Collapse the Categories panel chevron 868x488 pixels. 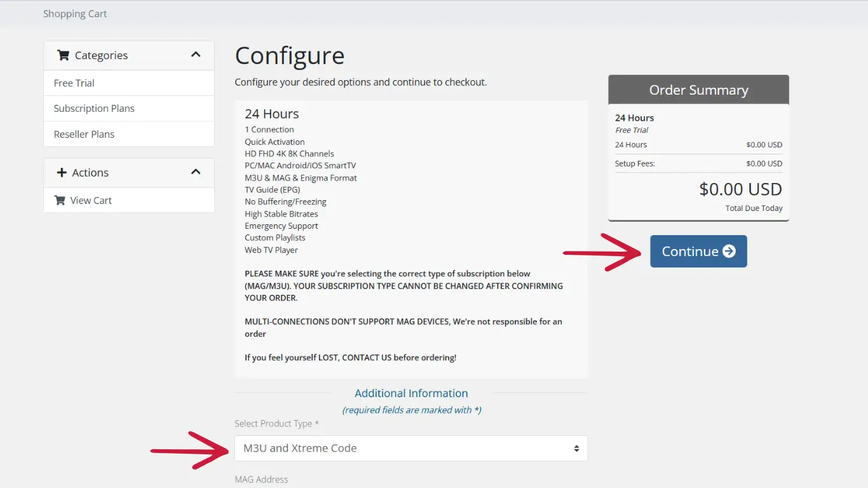tap(196, 55)
